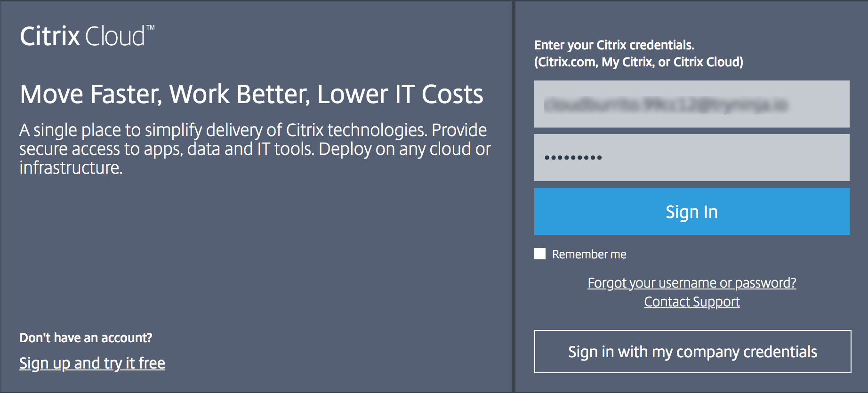Click the Forgot your username or password link
Screen dimensions: 868x393
click(x=692, y=283)
